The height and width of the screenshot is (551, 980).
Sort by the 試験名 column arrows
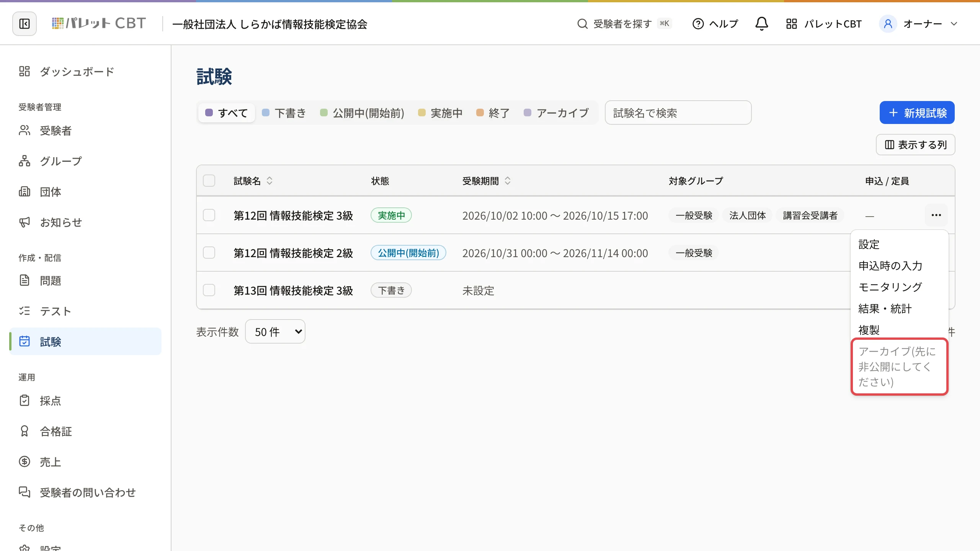[x=269, y=181]
